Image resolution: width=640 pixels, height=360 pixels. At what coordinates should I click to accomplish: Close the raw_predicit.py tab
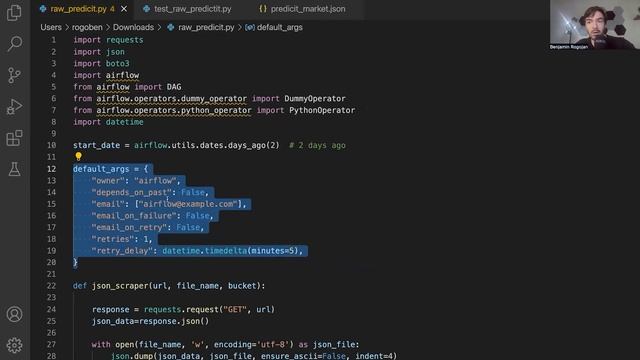(x=124, y=9)
